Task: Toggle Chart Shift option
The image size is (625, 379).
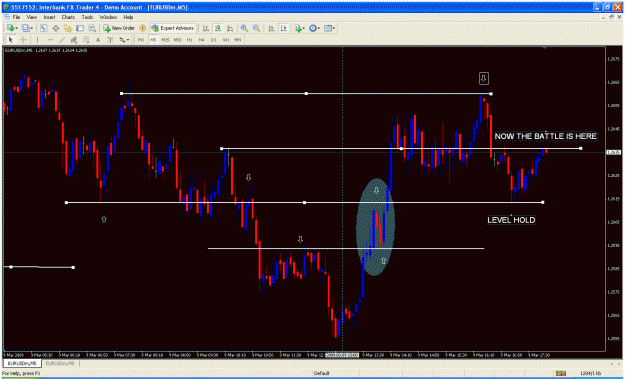Action: click(283, 28)
